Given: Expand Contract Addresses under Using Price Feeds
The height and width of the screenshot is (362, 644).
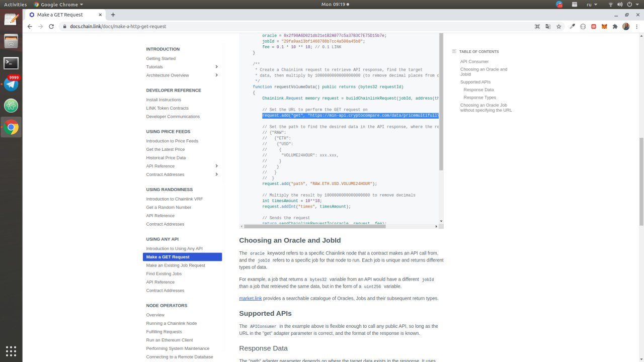Looking at the screenshot, I should [216, 174].
